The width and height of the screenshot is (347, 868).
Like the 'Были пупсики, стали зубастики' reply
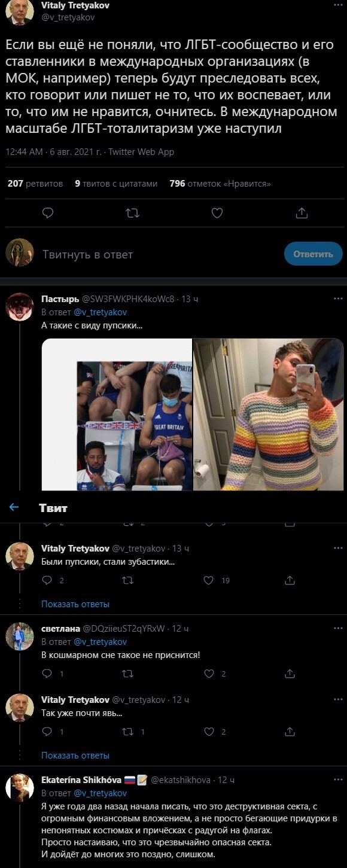[209, 580]
